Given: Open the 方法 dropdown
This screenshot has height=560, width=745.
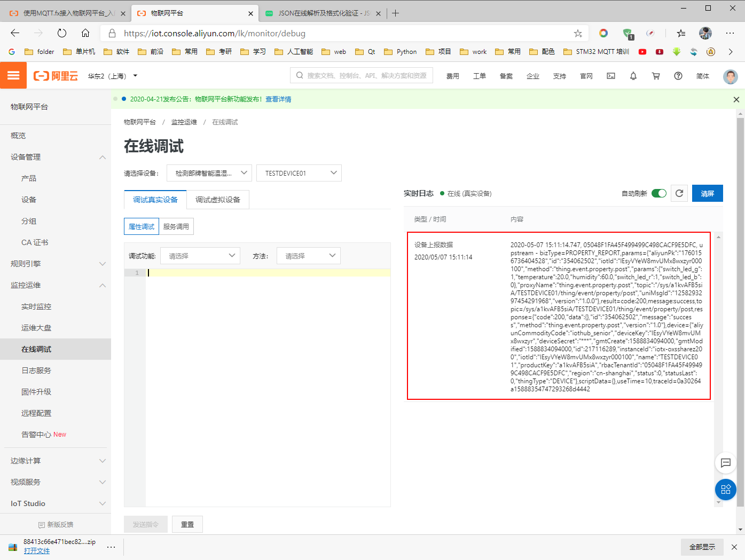Looking at the screenshot, I should 309,256.
